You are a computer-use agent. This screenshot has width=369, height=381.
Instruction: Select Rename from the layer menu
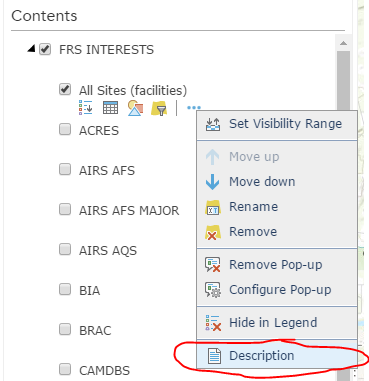(x=277, y=207)
